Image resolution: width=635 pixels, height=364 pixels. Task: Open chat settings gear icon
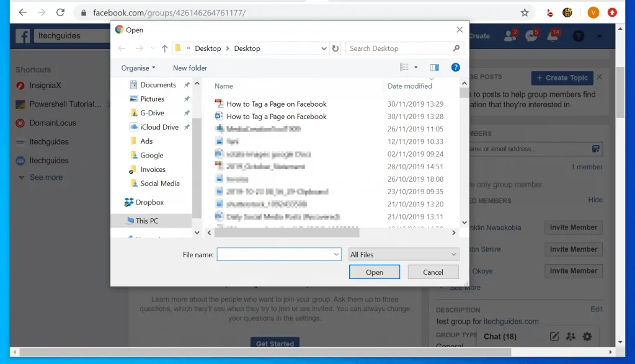tap(587, 337)
